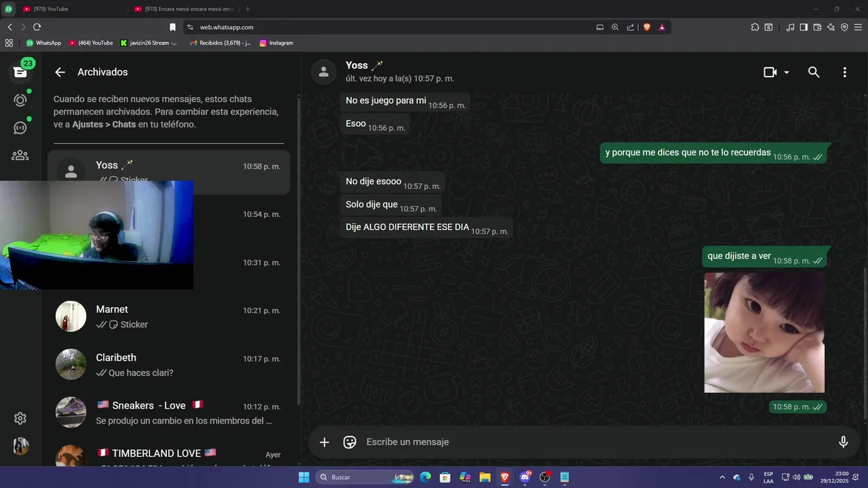This screenshot has height=488, width=868.
Task: Open File Explorer from the taskbar
Action: [485, 477]
